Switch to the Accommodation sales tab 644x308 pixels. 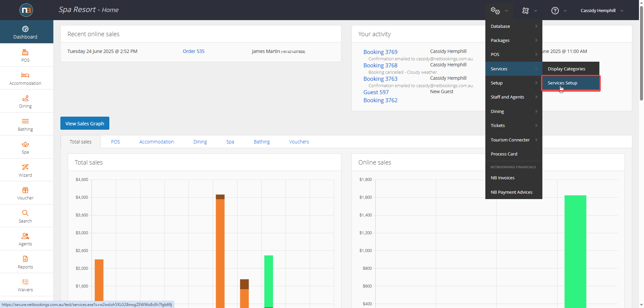click(x=157, y=142)
